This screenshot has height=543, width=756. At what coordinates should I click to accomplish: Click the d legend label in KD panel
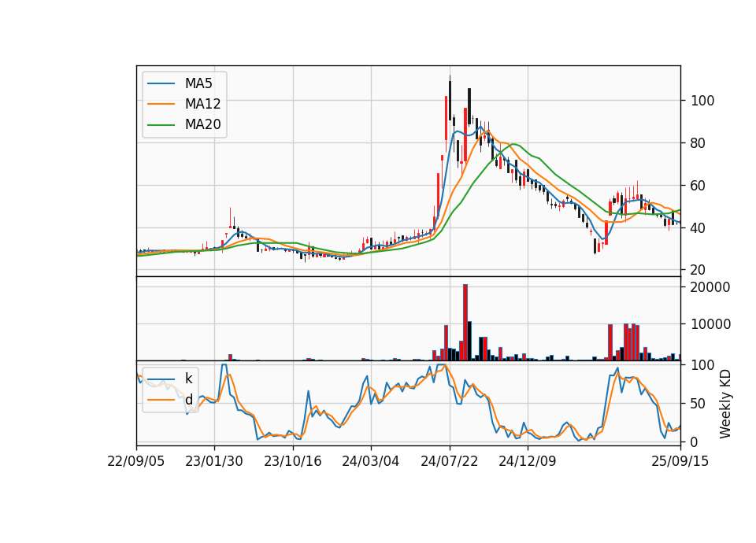pyautogui.click(x=188, y=400)
